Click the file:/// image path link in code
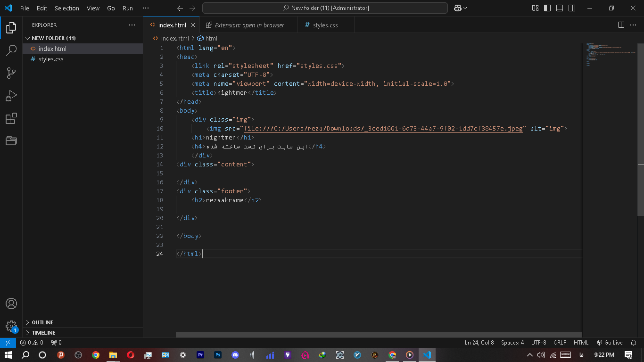The height and width of the screenshot is (362, 644). [x=383, y=129]
